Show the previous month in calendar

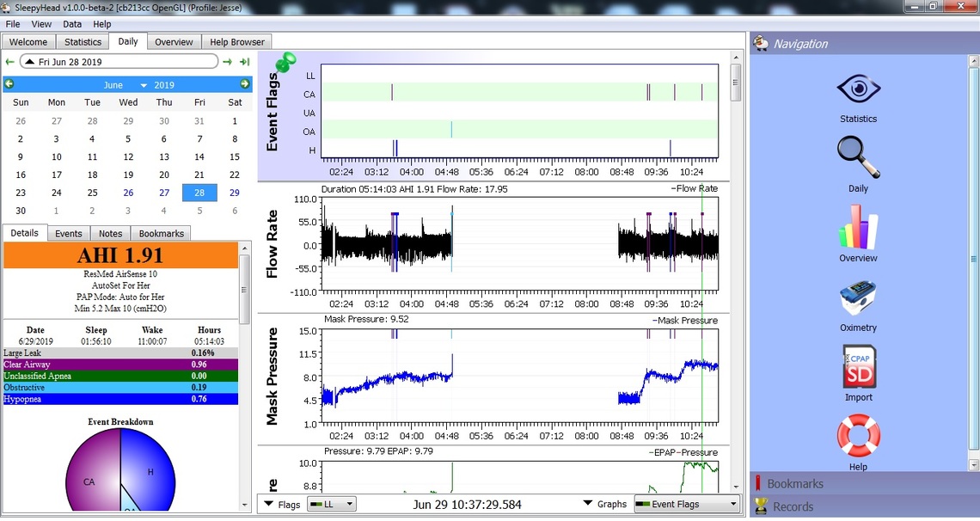[x=9, y=84]
